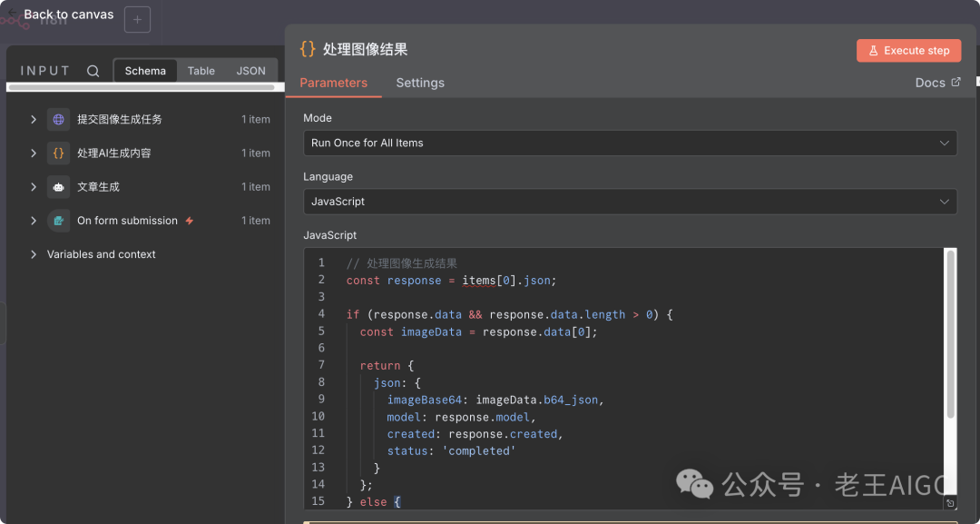This screenshot has width=980, height=524.
Task: Select the Schema input view
Action: click(x=145, y=71)
